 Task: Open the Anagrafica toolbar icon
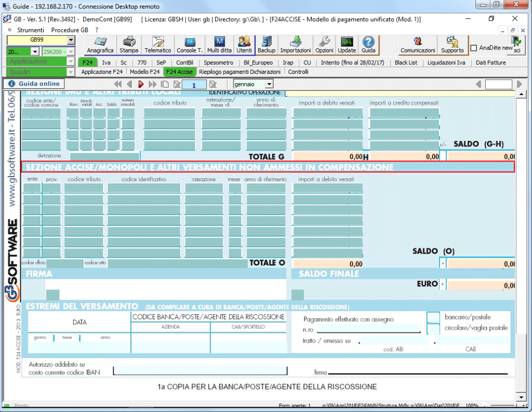pos(100,45)
